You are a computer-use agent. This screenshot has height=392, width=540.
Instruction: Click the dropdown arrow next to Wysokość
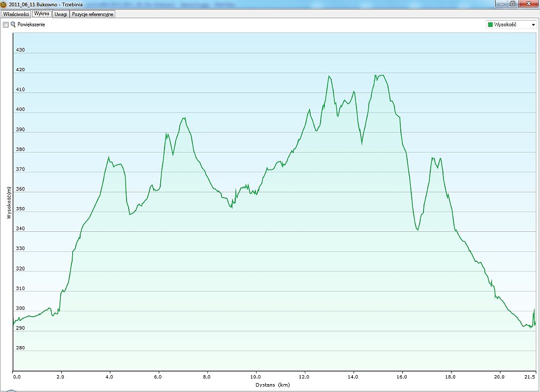tap(533, 25)
